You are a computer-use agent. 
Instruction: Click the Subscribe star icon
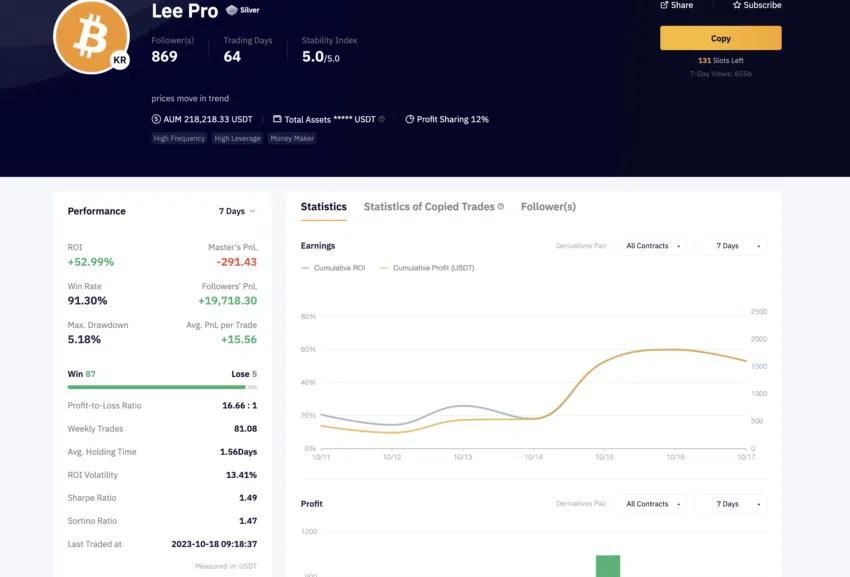click(737, 5)
